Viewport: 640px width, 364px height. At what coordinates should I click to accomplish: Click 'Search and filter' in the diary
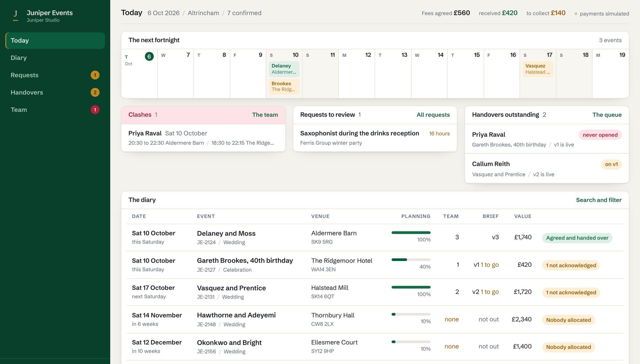(599, 200)
